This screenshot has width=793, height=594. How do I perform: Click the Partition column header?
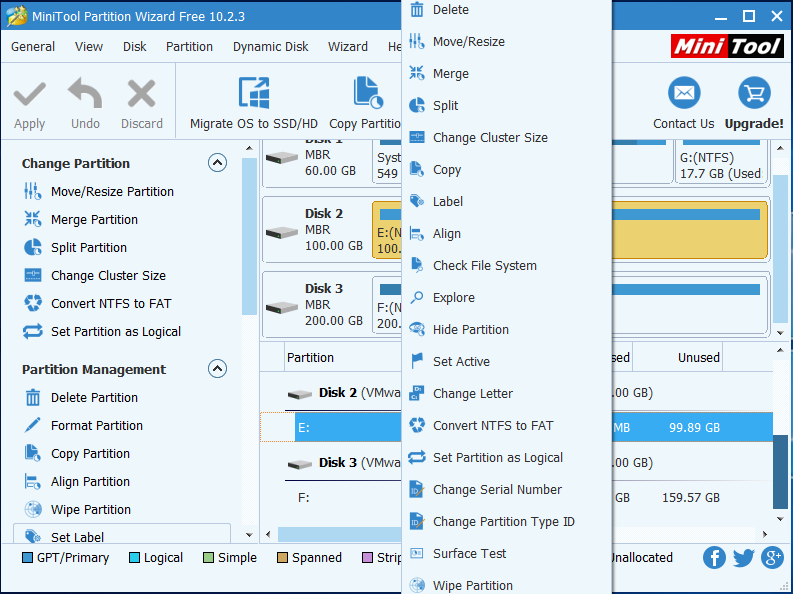(343, 357)
